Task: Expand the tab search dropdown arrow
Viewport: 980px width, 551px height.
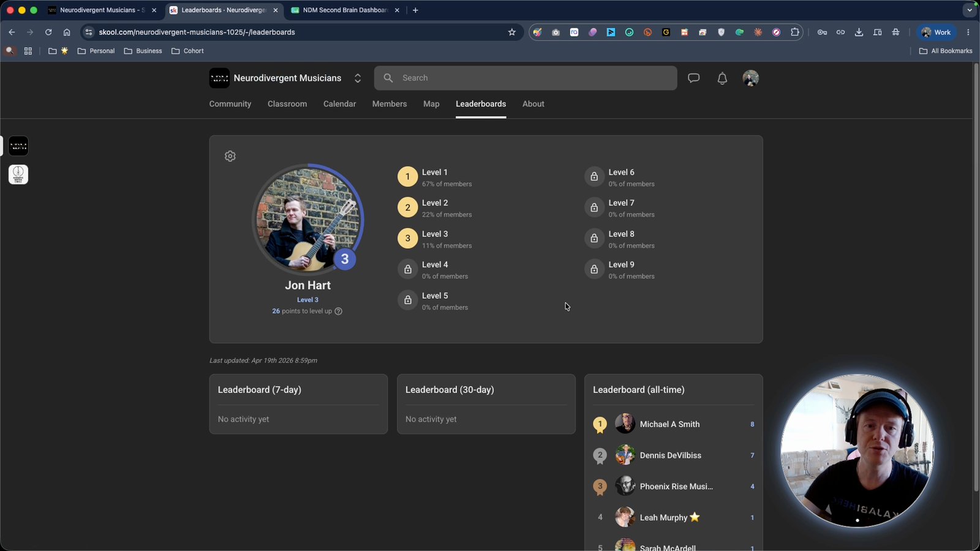Action: (969, 10)
